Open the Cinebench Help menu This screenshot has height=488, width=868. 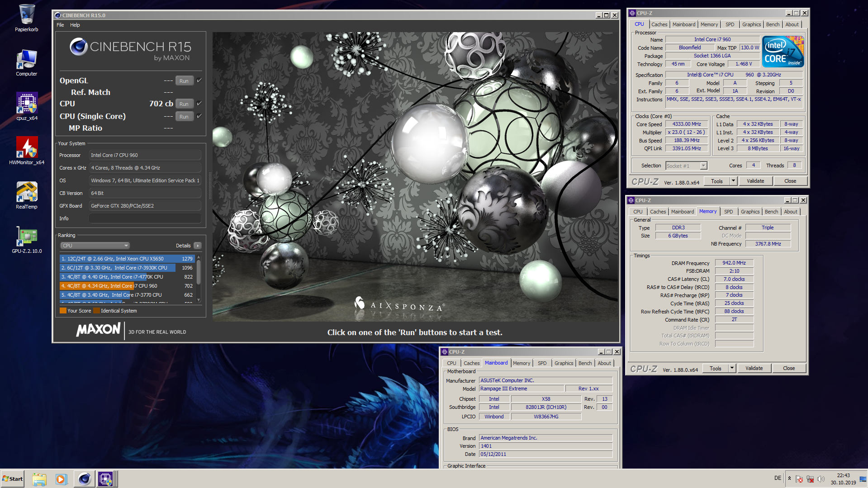75,25
